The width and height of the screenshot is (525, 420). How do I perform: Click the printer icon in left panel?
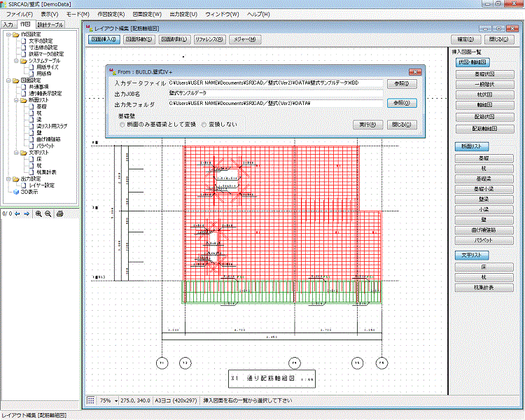point(60,213)
